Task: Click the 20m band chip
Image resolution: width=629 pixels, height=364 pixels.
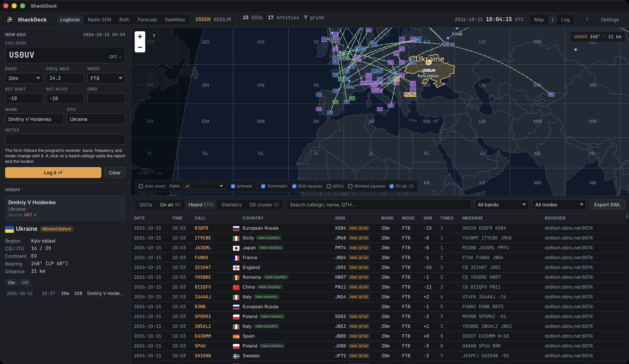Action: 11,283
